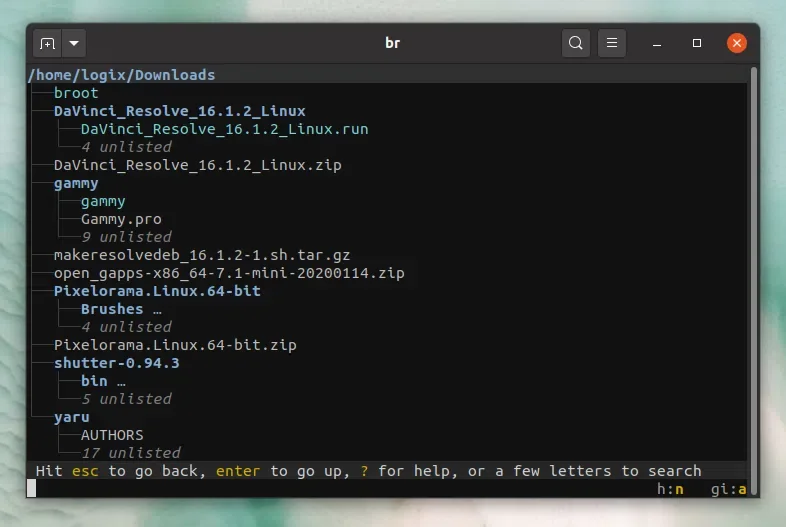786x527 pixels.
Task: Maximize the br terminal window
Action: coord(697,44)
